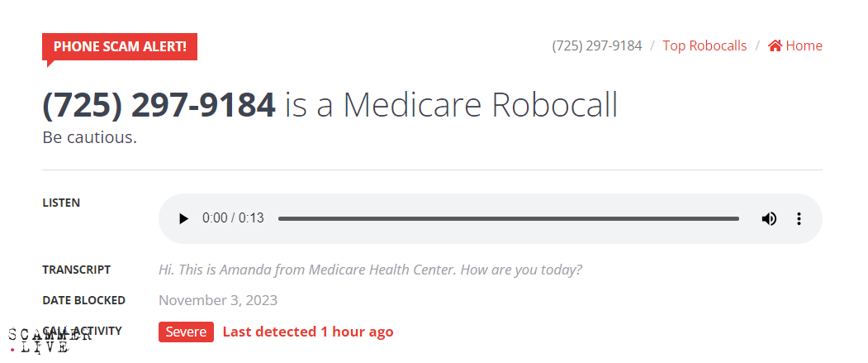
Task: Click the Amanda transcript text
Action: tap(370, 270)
